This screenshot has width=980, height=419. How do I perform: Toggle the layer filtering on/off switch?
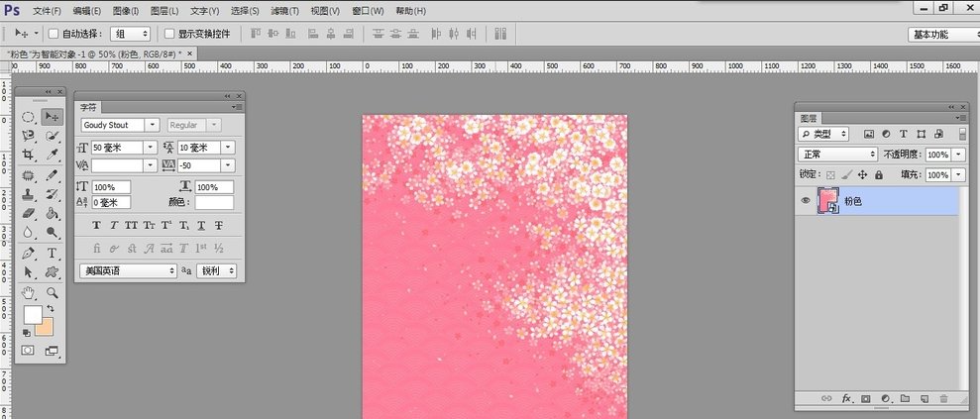(x=961, y=134)
